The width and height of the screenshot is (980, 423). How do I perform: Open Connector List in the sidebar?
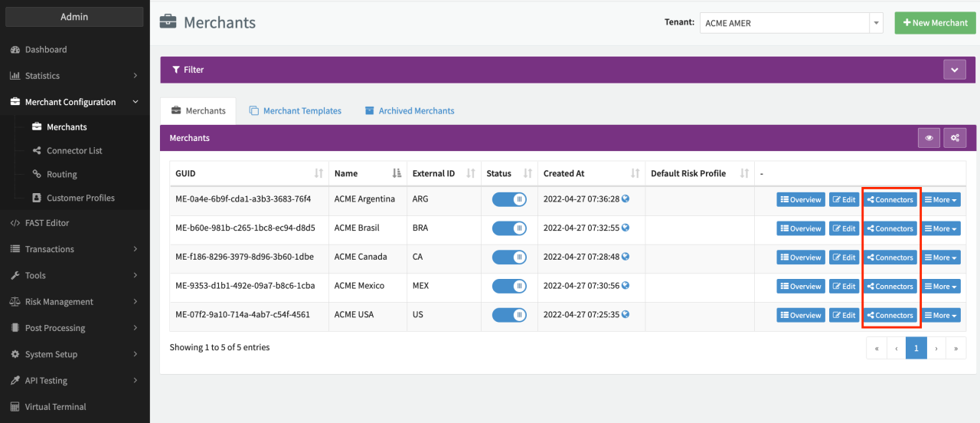point(74,151)
